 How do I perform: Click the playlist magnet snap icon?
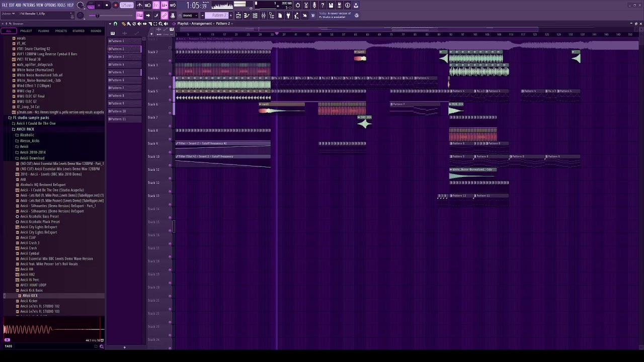coord(115,24)
